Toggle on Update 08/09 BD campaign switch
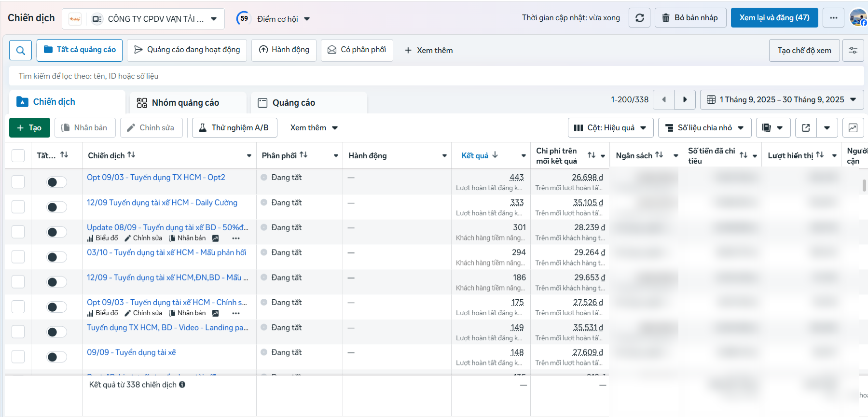This screenshot has height=417, width=868. click(56, 232)
